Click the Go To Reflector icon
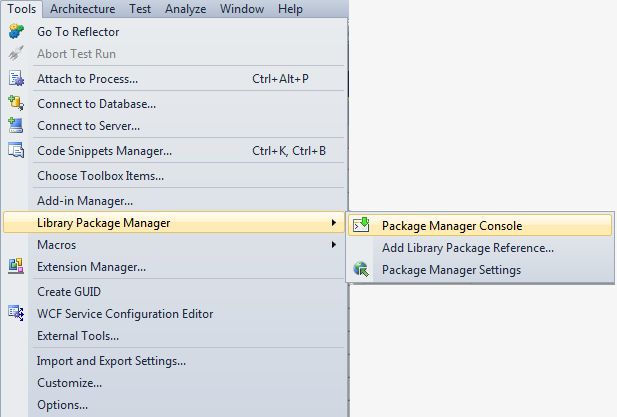 pos(16,32)
